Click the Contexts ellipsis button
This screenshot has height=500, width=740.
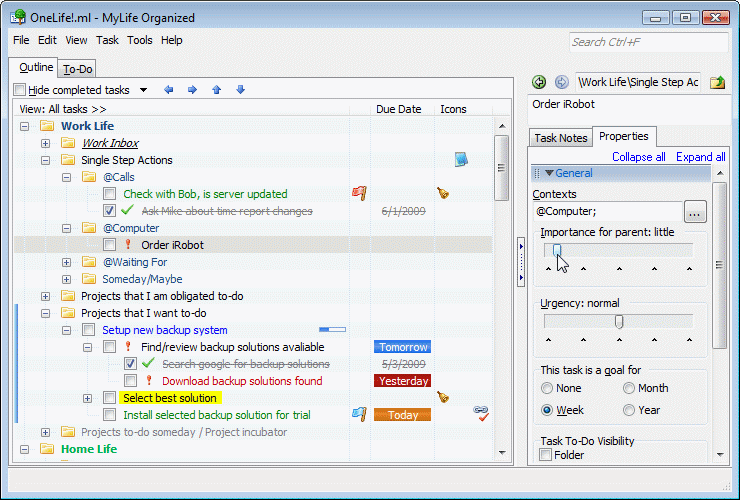click(696, 211)
